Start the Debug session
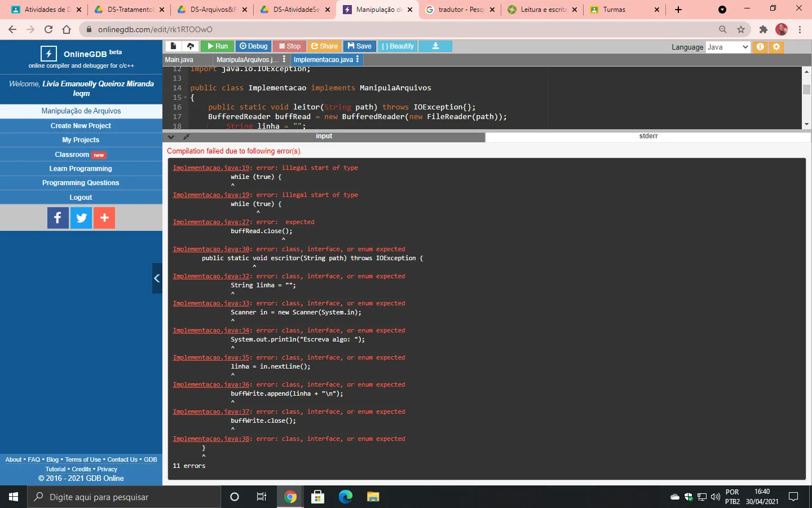Viewport: 812px width, 508px height. click(x=253, y=46)
